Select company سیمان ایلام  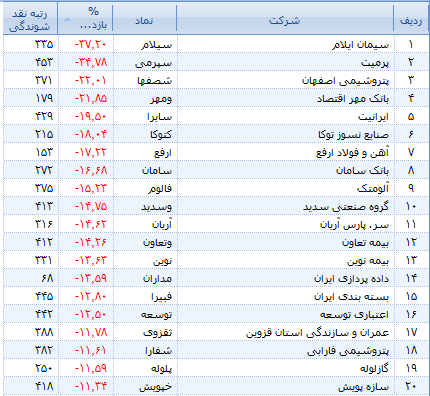[x=360, y=45]
